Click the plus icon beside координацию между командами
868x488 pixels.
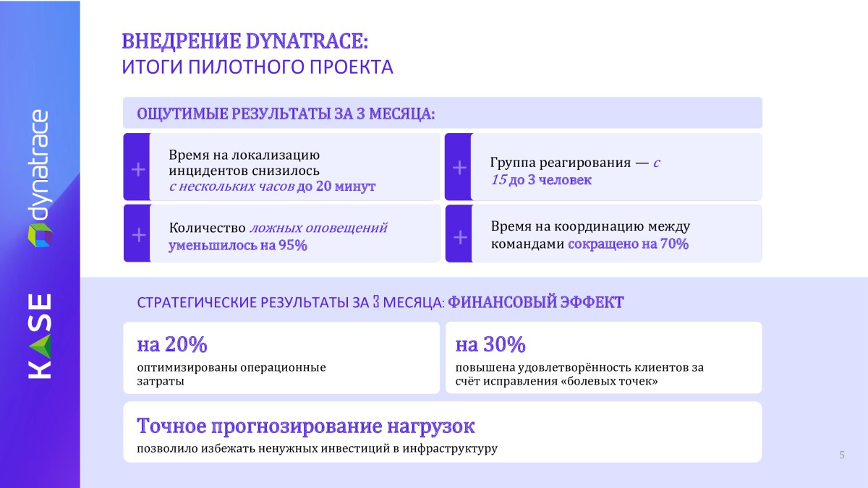tap(459, 236)
